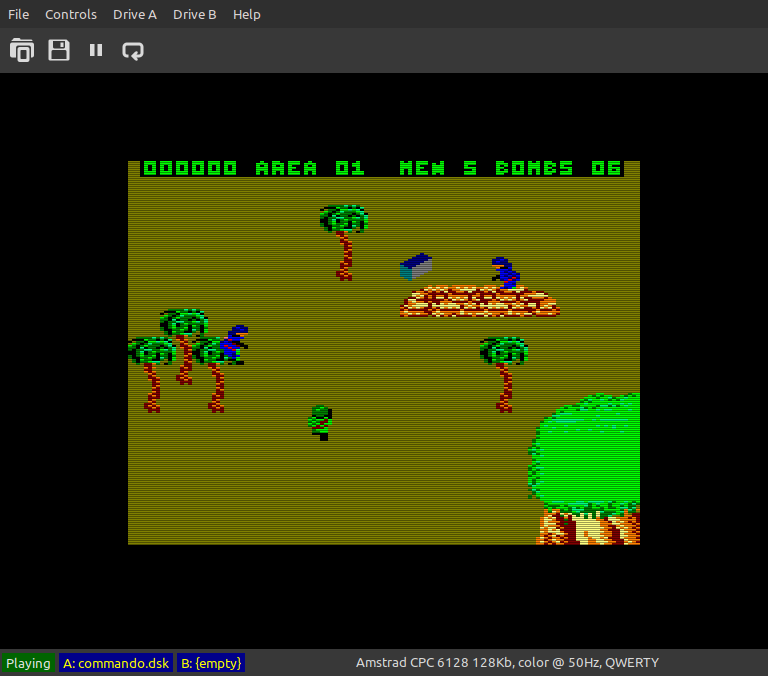Screen dimensions: 768x676
Task: Open the Help menu
Action: tap(246, 14)
